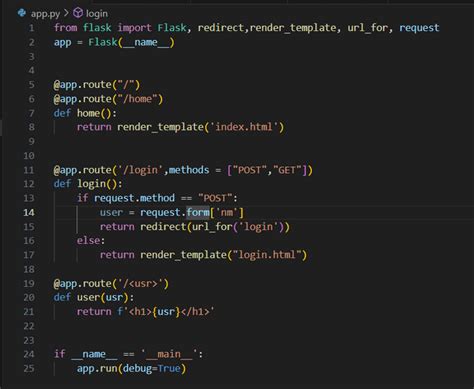Click 'def home():' function definition
474x389 pixels.
click(85, 113)
